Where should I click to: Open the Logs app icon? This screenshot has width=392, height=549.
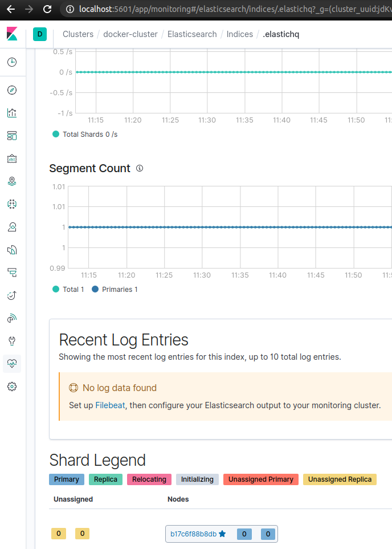tap(12, 250)
